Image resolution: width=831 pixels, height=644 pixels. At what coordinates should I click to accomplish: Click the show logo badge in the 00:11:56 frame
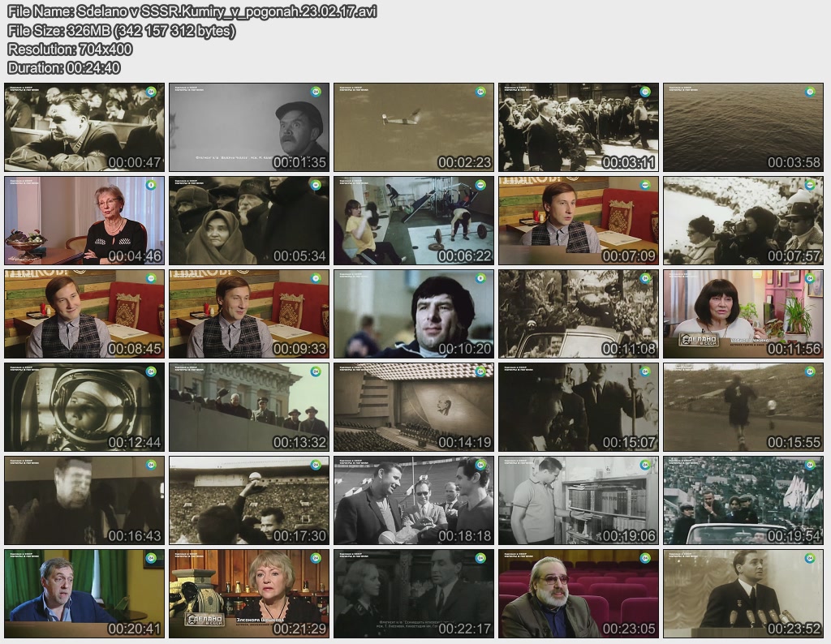pos(698,339)
